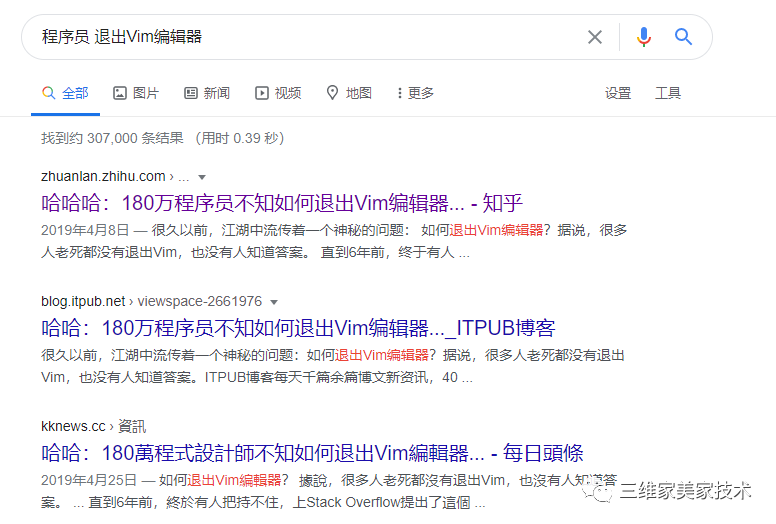Select the 全部 tab
776x524 pixels.
65,93
